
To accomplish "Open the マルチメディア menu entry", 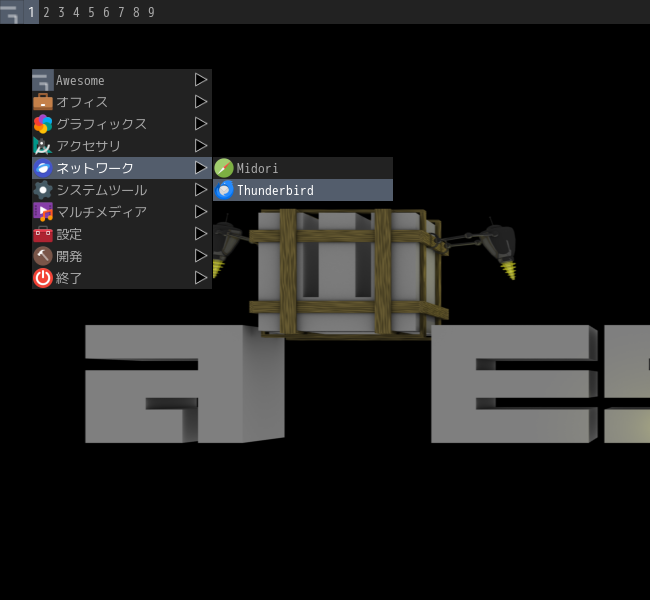I will [122, 212].
